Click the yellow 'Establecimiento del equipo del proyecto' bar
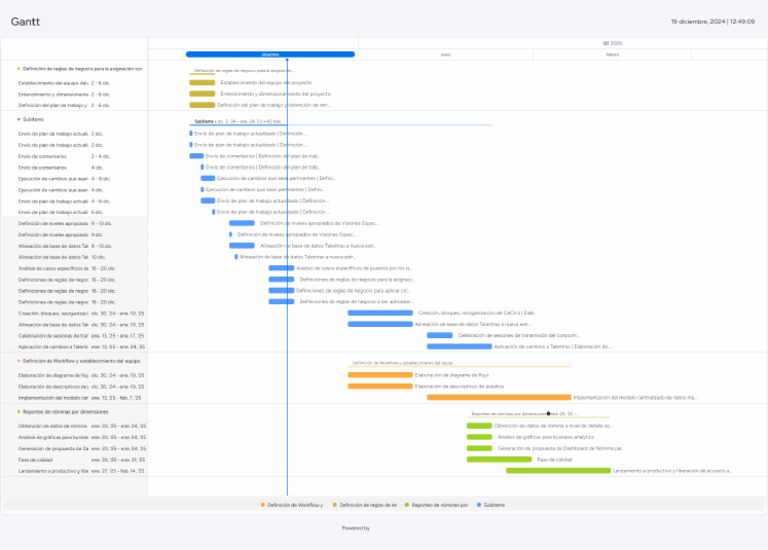The image size is (768, 550). (202, 82)
